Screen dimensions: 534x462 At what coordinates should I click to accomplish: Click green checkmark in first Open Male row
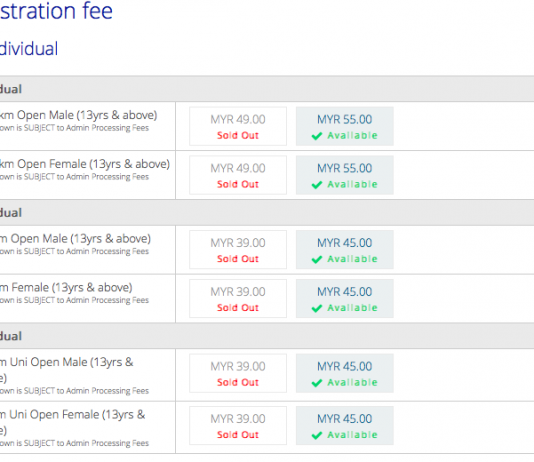click(x=317, y=136)
